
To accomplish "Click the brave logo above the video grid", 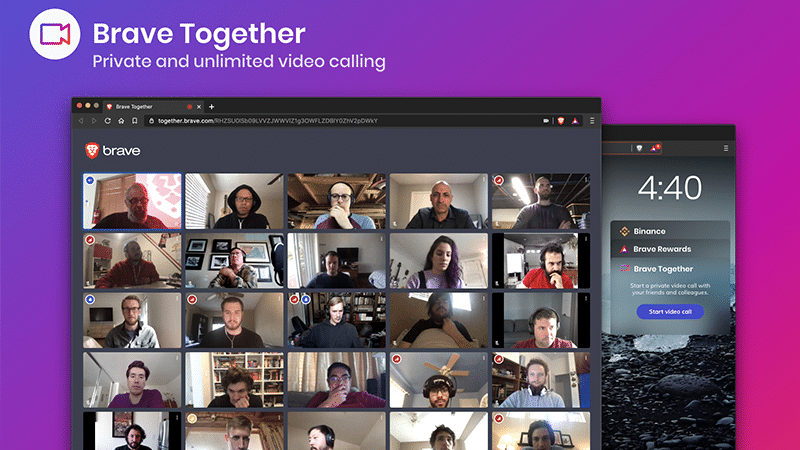I will pos(113,151).
